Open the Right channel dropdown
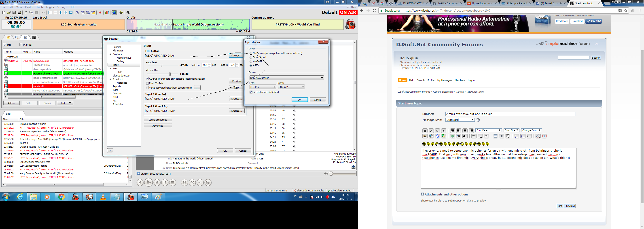 291,87
